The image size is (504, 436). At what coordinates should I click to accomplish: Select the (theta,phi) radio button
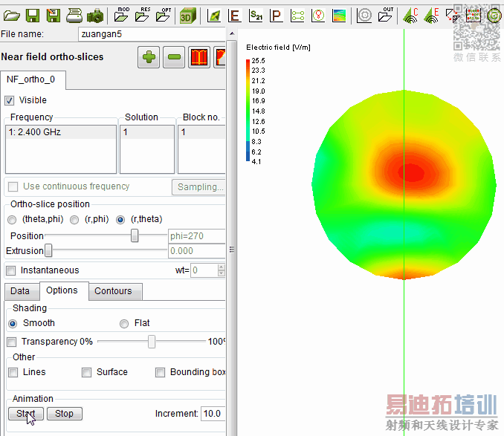point(12,220)
